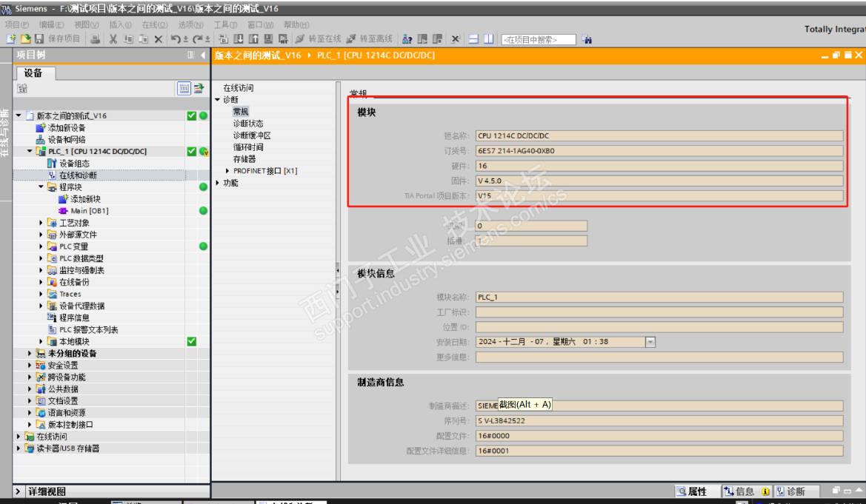
Task: Collapse the 版本之间的测试_V16 project node
Action: click(x=19, y=115)
